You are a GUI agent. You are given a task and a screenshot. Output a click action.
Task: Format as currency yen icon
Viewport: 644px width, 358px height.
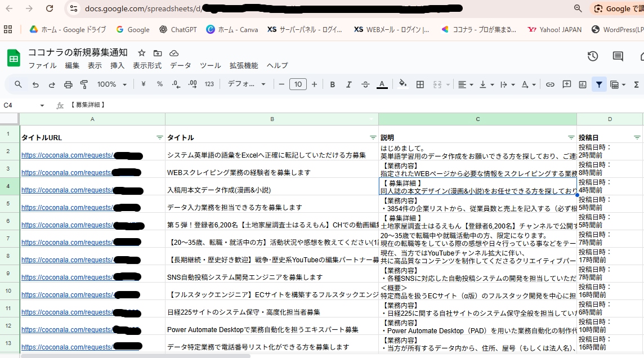click(144, 84)
